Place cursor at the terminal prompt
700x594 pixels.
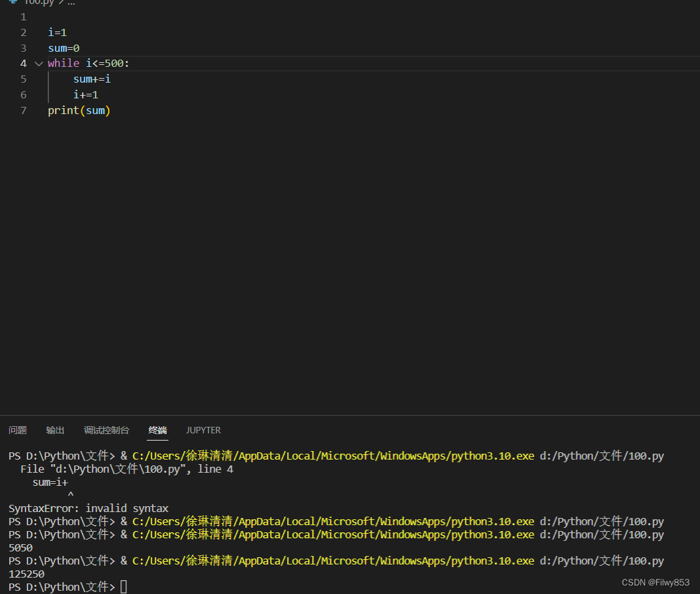(x=125, y=587)
